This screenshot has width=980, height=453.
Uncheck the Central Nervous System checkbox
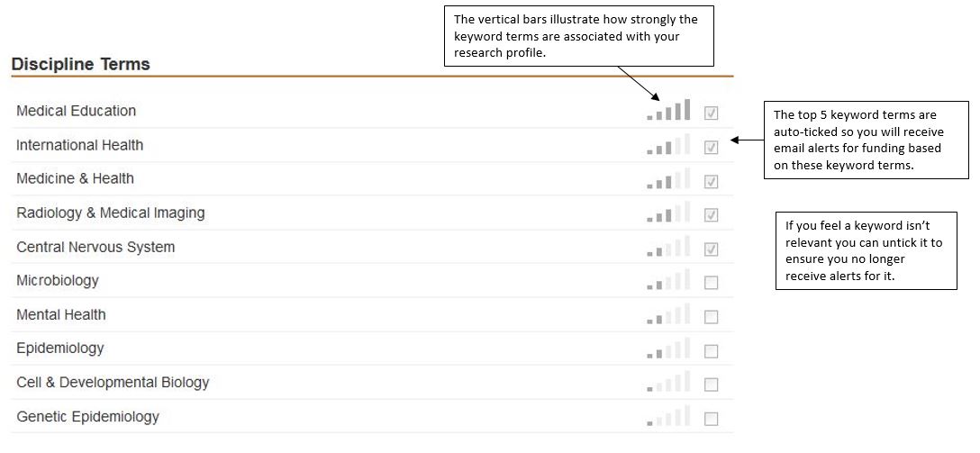[x=712, y=249]
